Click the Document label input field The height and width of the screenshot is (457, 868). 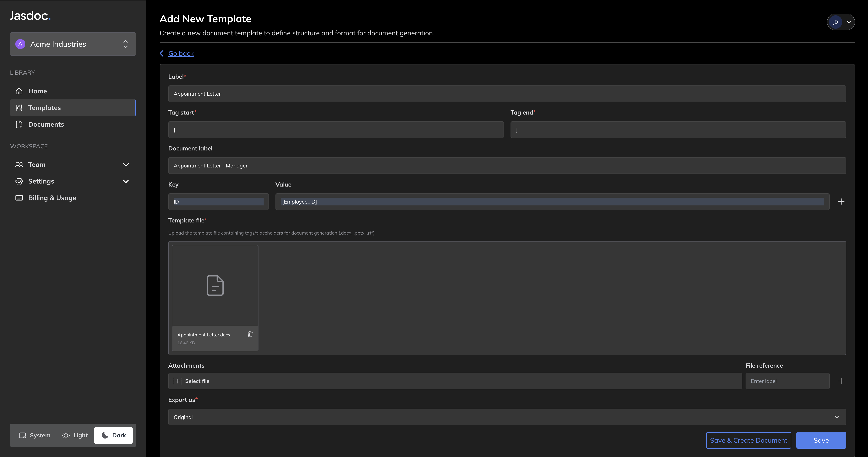(507, 166)
